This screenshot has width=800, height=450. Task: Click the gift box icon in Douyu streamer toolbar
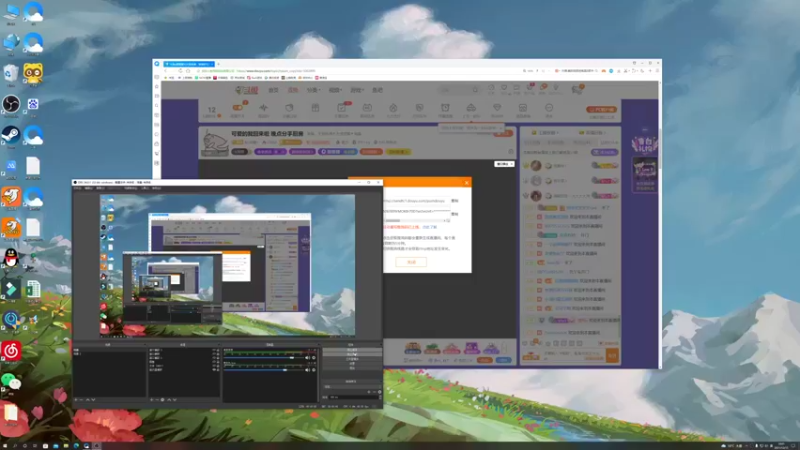click(x=315, y=108)
